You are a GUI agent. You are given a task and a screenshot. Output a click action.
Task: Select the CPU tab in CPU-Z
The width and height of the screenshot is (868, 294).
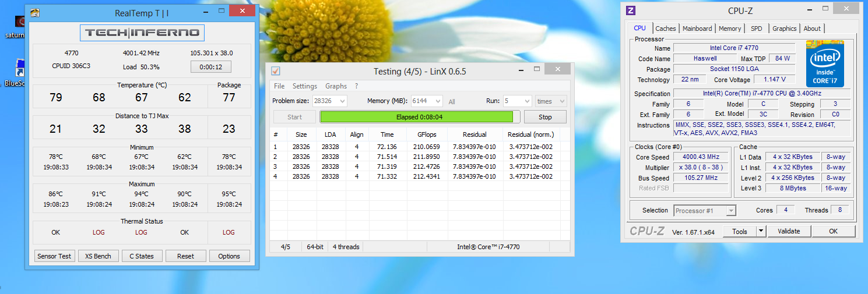pyautogui.click(x=639, y=28)
